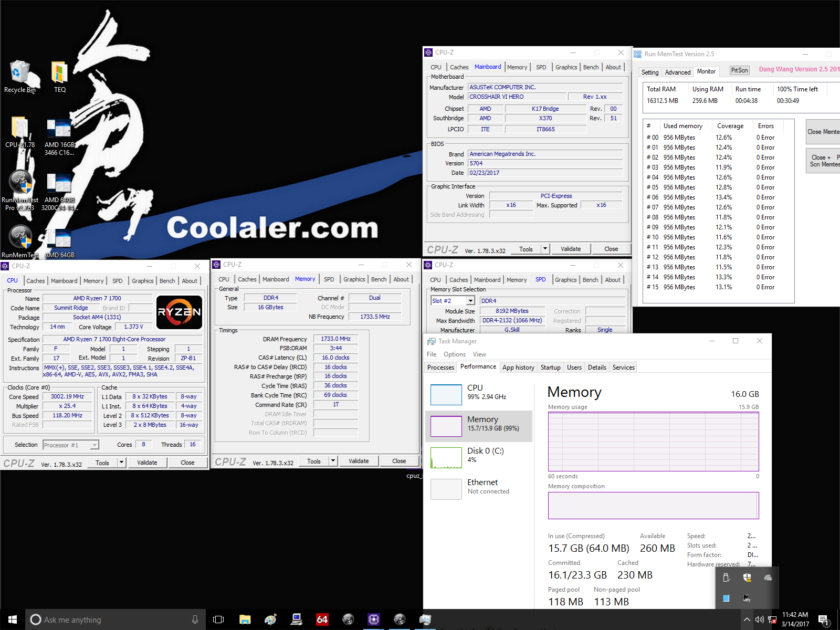Image resolution: width=840 pixels, height=630 pixels.
Task: Click the Ryzen logo in CPU-Z
Action: pos(180,312)
